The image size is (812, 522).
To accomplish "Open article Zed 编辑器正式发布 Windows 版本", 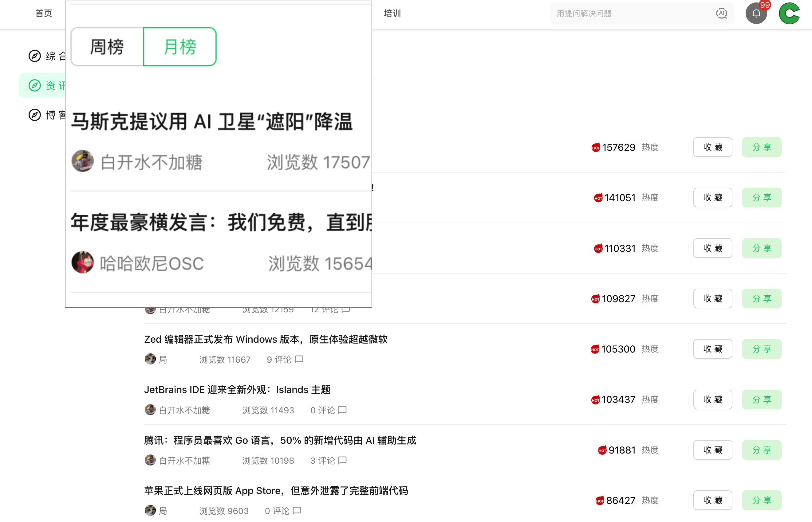I will tap(266, 339).
